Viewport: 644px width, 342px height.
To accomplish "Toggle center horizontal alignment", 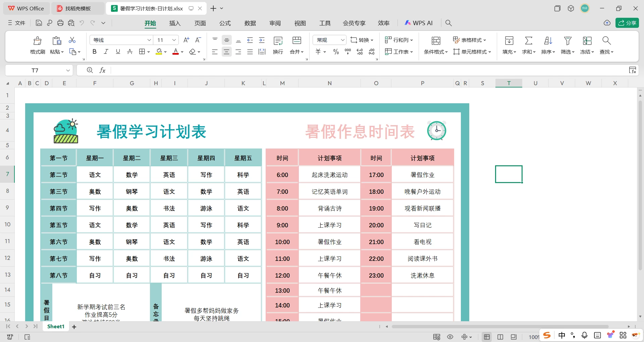I will pos(227,52).
